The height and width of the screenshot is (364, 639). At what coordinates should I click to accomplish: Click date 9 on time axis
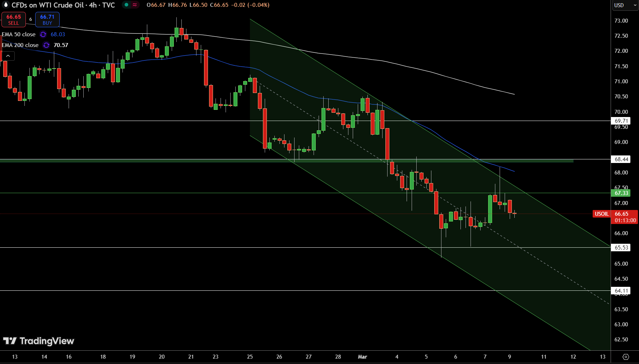tap(509, 357)
